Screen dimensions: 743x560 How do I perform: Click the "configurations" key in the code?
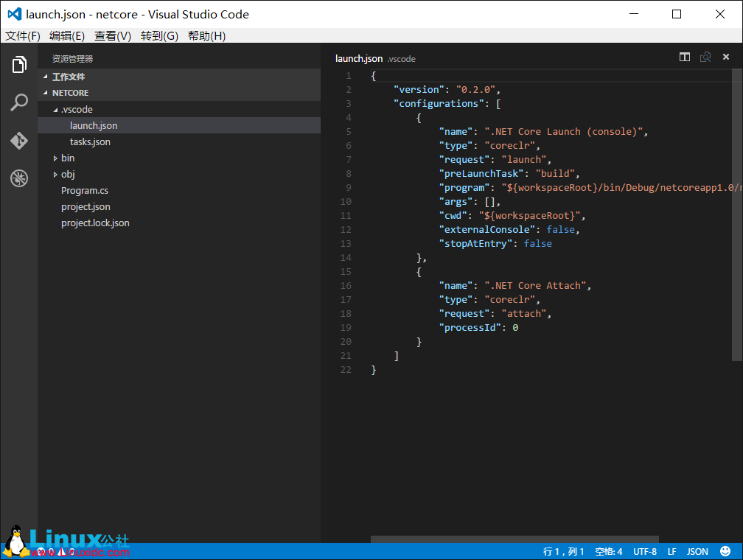439,103
